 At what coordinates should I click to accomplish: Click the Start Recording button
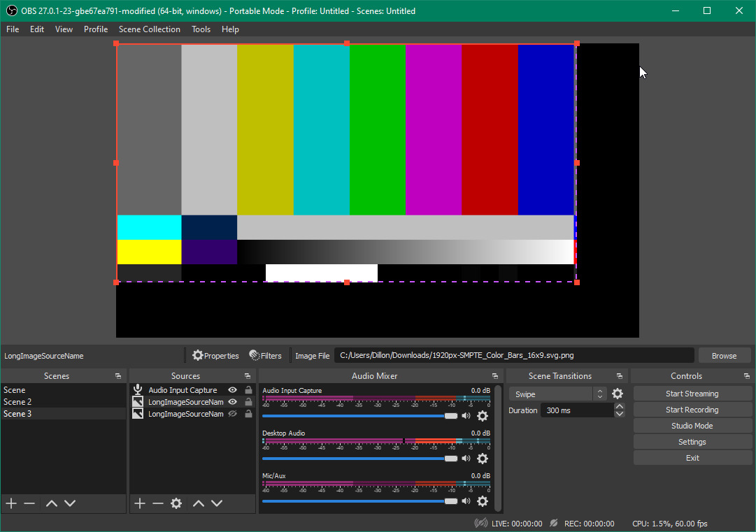pyautogui.click(x=692, y=409)
